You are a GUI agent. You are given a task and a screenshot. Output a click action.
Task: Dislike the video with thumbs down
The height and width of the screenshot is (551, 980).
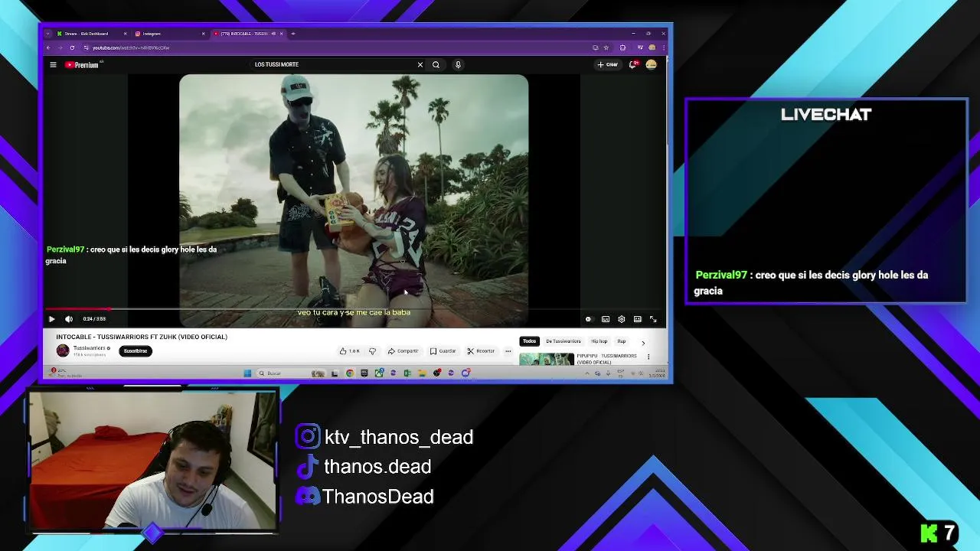tap(373, 351)
